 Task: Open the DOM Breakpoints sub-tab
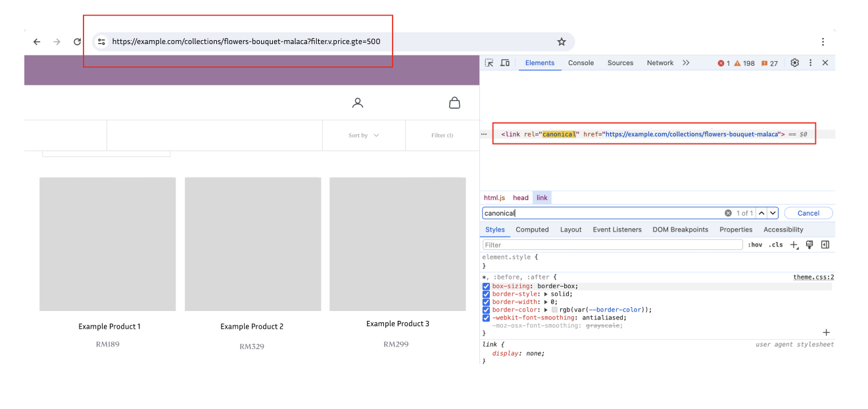coord(680,229)
